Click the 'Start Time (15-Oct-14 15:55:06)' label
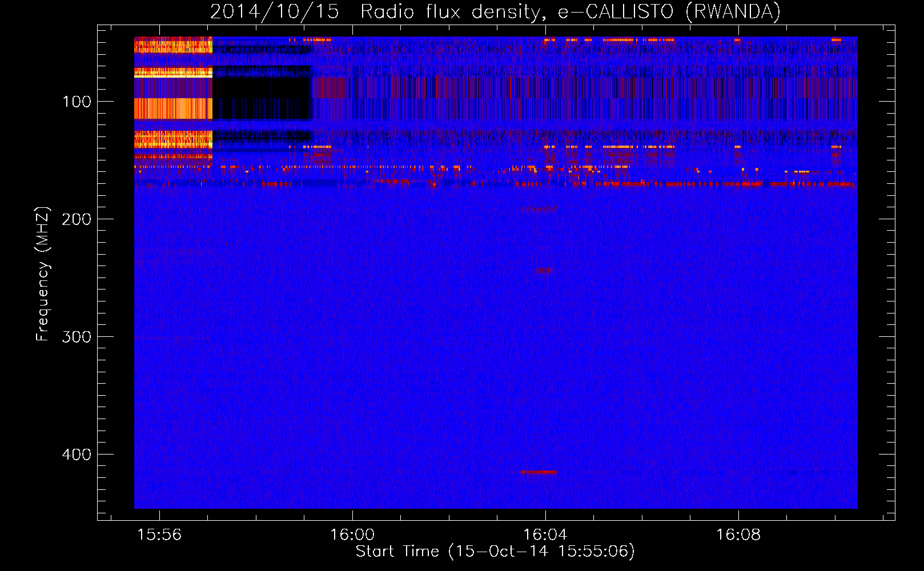The image size is (924, 571). coord(495,552)
